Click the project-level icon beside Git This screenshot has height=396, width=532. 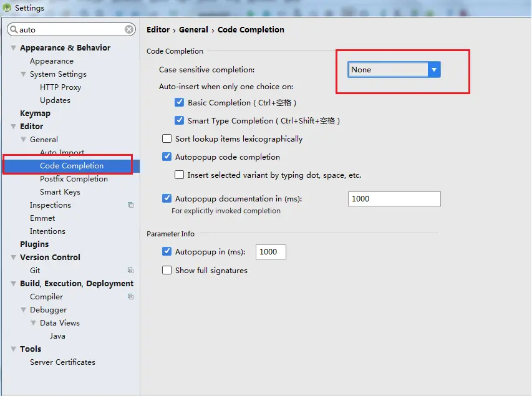click(x=130, y=270)
